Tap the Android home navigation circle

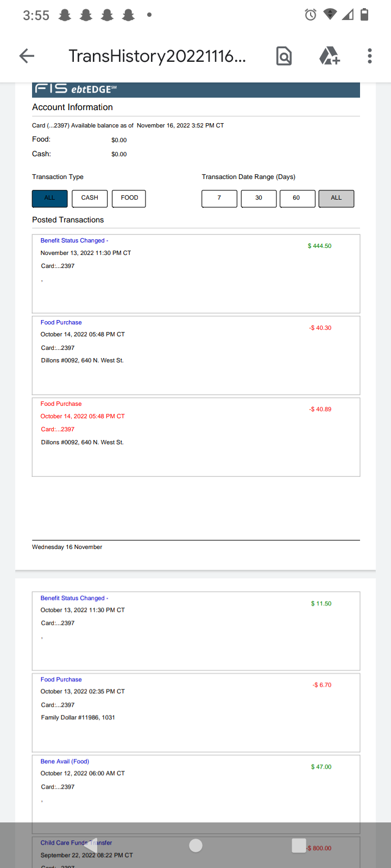pyautogui.click(x=196, y=845)
